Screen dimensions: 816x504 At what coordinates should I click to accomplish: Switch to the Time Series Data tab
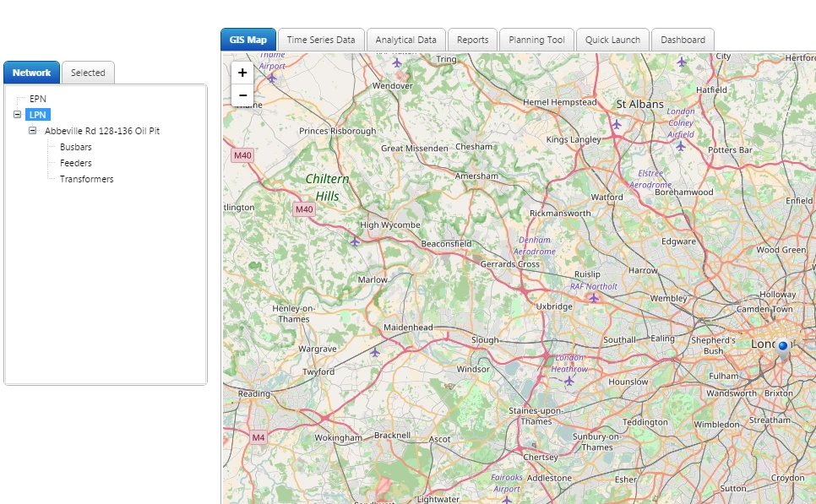321,40
